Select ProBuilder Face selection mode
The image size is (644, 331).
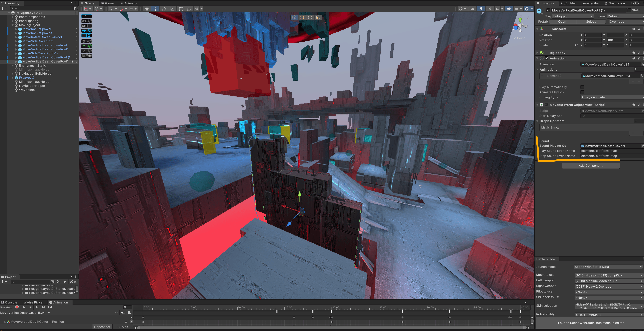318,18
